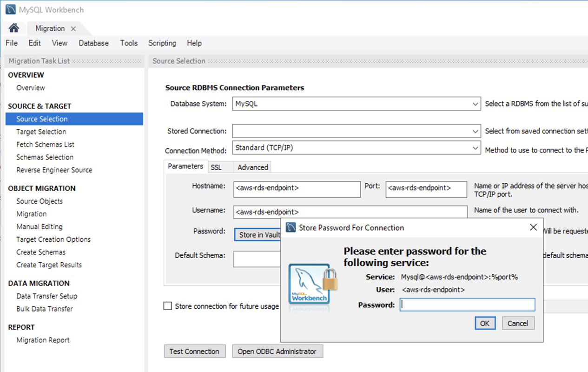Select the Parameters tab

pos(185,166)
